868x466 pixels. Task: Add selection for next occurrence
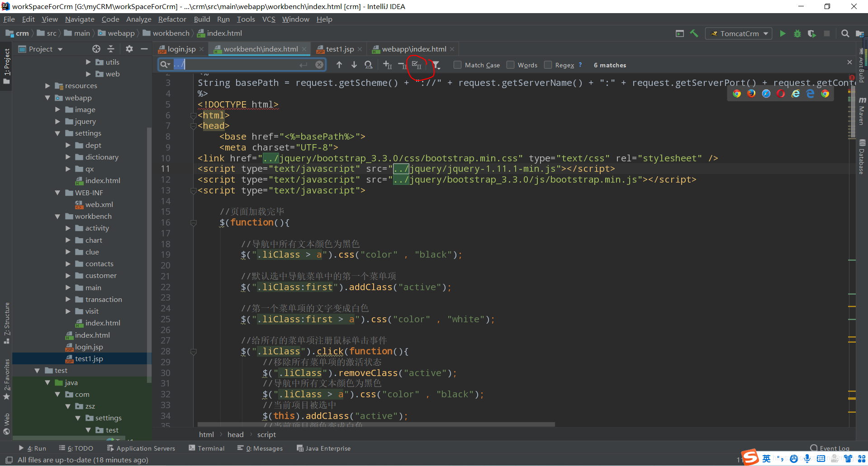coord(388,65)
